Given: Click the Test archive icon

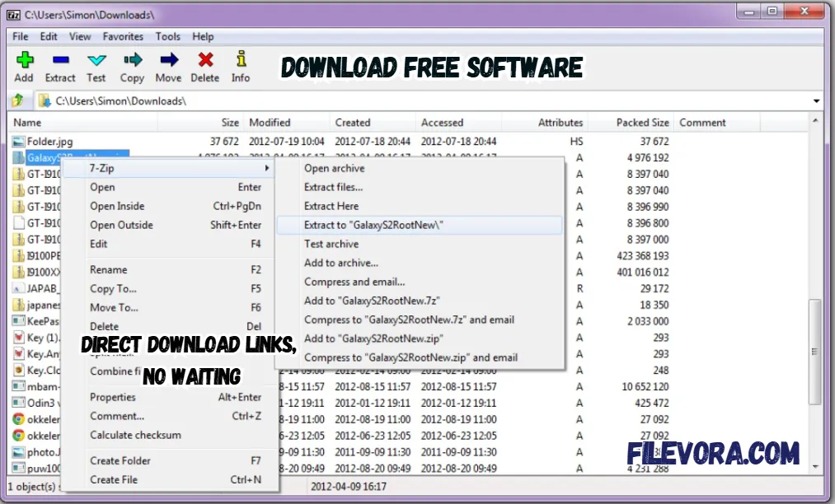Looking at the screenshot, I should [x=96, y=66].
